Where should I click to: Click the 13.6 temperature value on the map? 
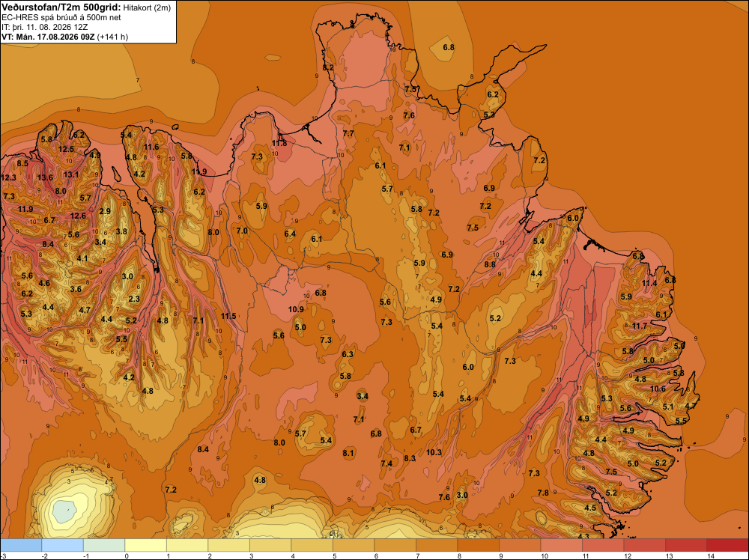(x=46, y=178)
